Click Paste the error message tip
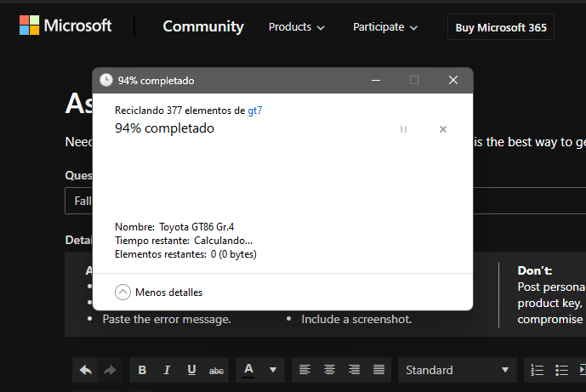586x392 pixels. tap(167, 319)
